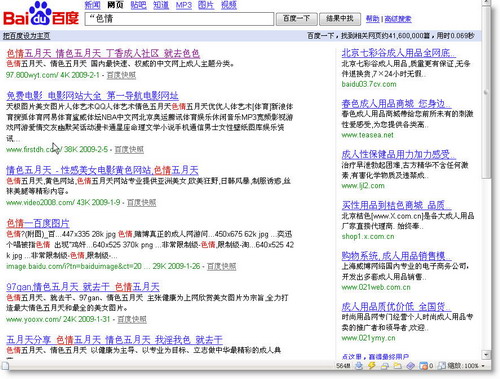The image size is (500, 379).
Task: Open the result title starting with 97gan
Action: [x=83, y=287]
